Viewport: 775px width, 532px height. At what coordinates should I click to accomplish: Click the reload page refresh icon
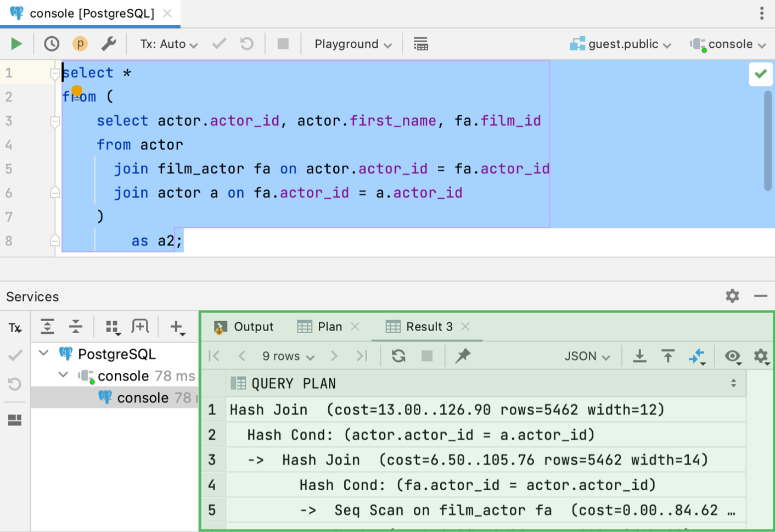point(398,356)
